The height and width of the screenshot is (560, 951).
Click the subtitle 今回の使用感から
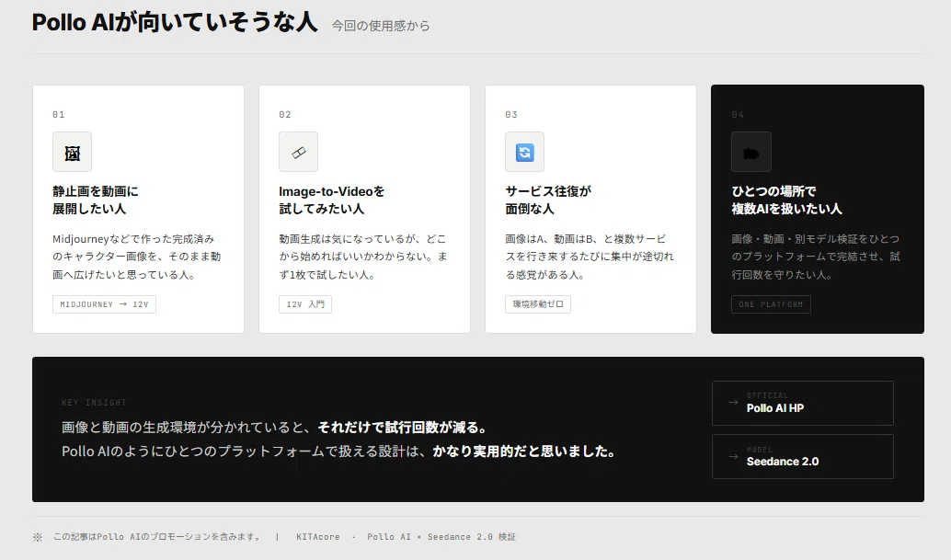(x=380, y=26)
